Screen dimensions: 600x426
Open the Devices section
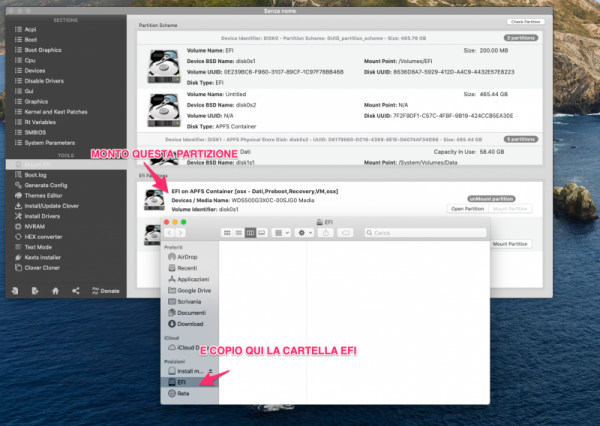pos(35,71)
